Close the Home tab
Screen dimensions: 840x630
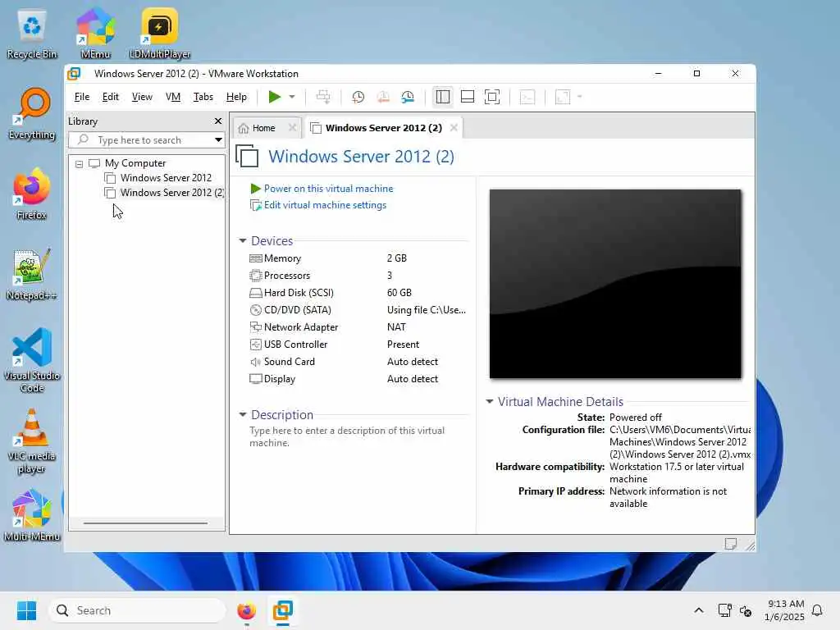(x=292, y=128)
